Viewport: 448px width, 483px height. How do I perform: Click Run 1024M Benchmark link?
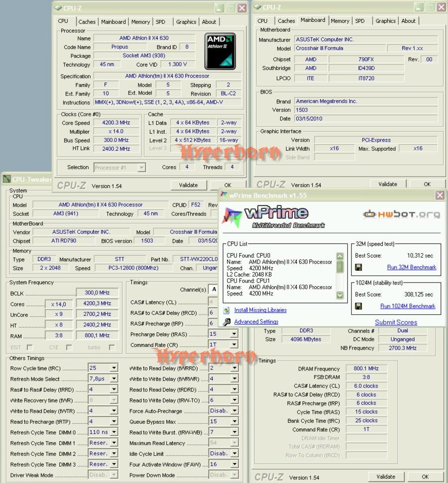click(x=408, y=306)
